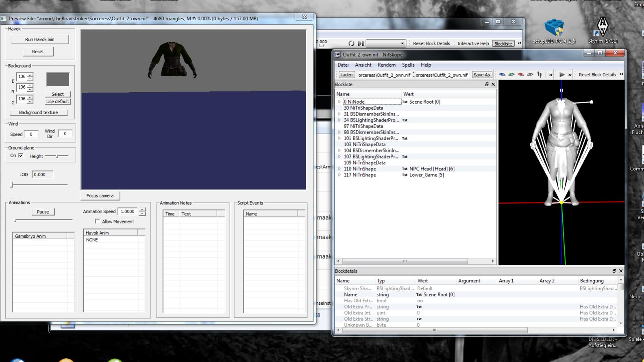The height and width of the screenshot is (362, 644).
Task: Open the Spells menu
Action: pyautogui.click(x=408, y=65)
